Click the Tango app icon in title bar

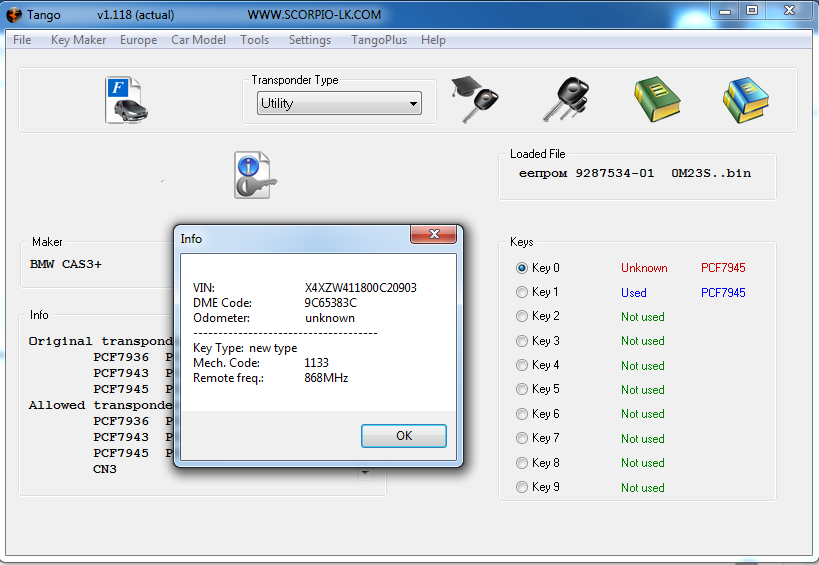click(14, 15)
